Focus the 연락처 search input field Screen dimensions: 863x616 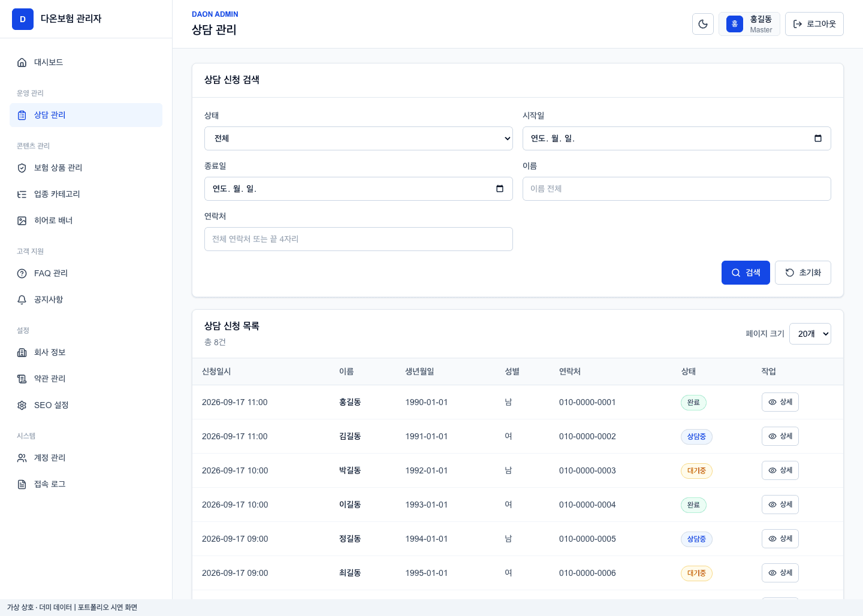click(x=358, y=239)
